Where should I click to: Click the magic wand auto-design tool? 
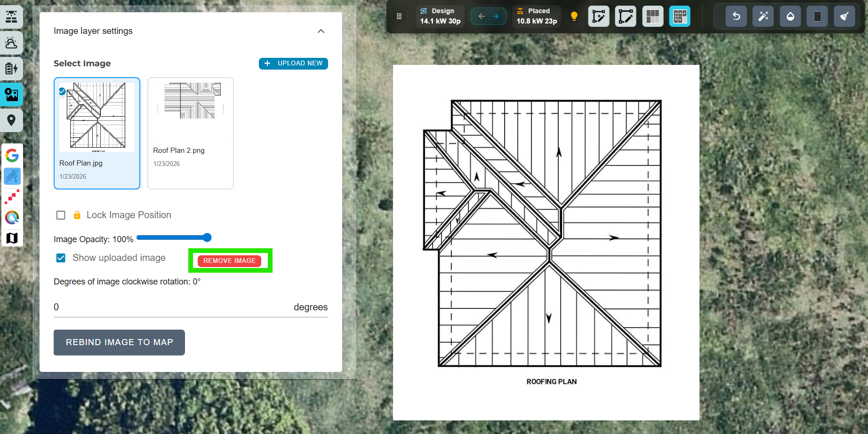(x=763, y=16)
